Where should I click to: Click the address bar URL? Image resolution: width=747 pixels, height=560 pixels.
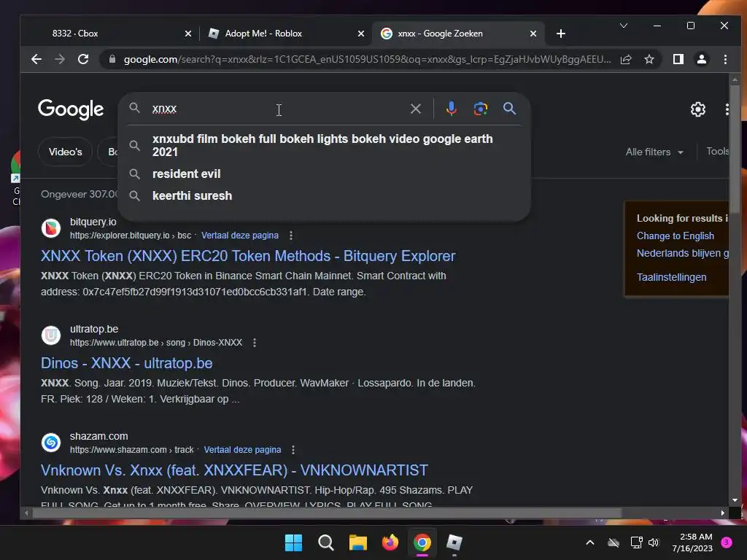(x=367, y=59)
